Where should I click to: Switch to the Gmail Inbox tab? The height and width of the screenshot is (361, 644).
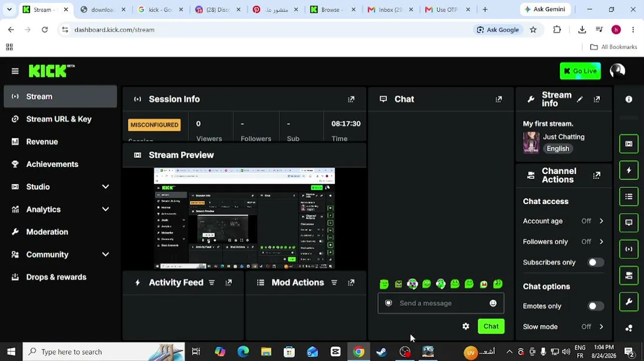(391, 10)
